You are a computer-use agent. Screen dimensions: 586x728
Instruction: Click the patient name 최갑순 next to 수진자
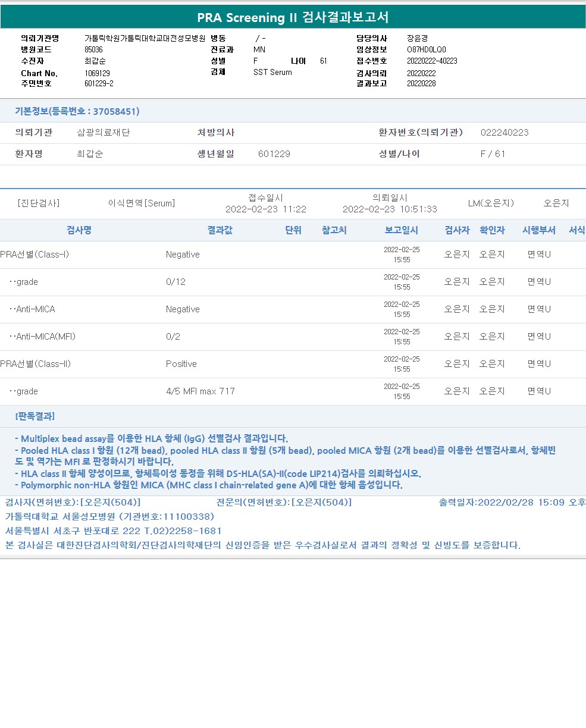point(94,61)
